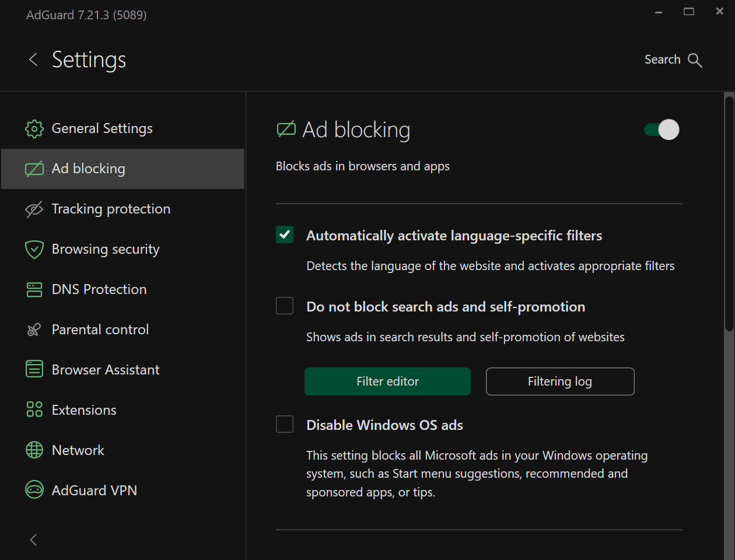Image resolution: width=735 pixels, height=560 pixels.
Task: Click the Network globe icon
Action: (x=34, y=450)
